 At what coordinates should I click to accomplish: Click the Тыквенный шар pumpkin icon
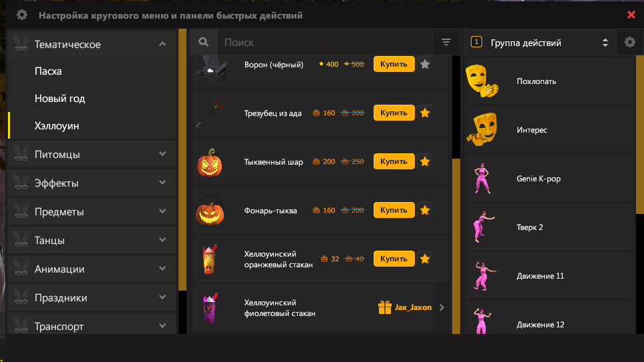[210, 162]
